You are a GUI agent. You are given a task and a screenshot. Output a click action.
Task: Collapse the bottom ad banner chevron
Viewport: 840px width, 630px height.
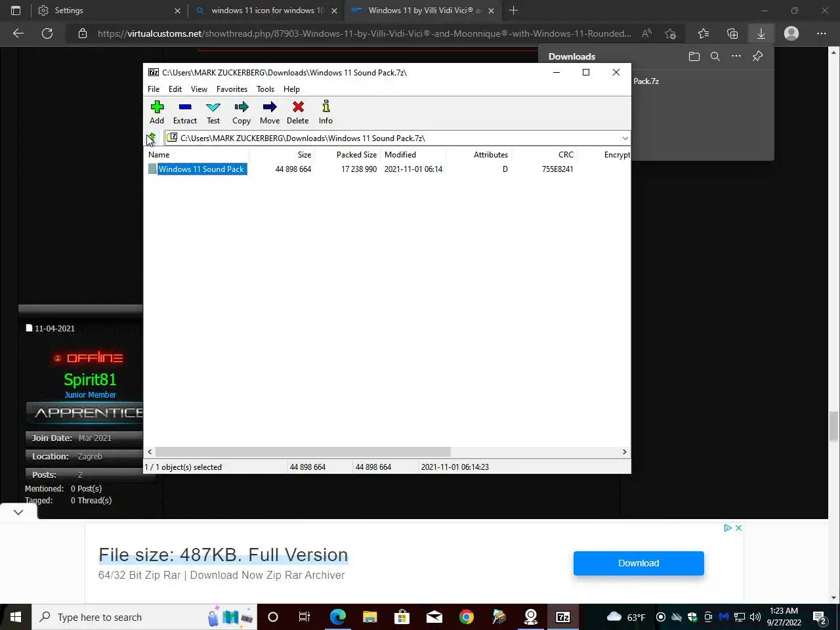pos(18,512)
